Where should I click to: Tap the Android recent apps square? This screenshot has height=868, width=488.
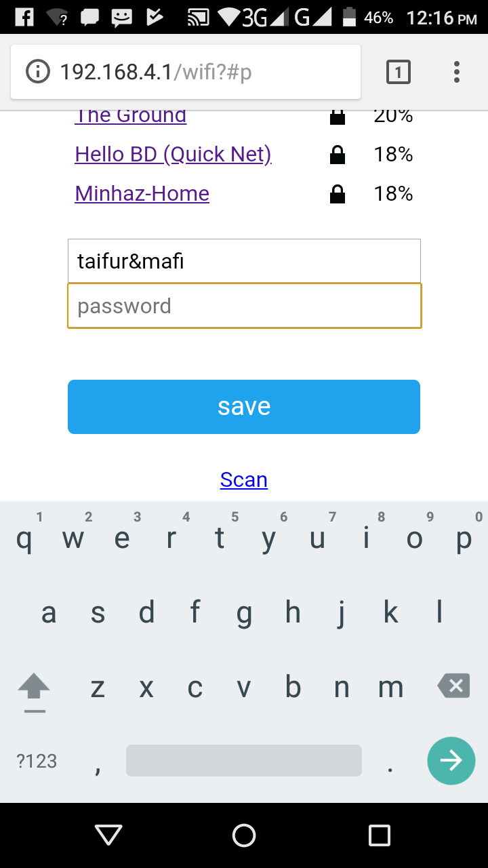(380, 835)
